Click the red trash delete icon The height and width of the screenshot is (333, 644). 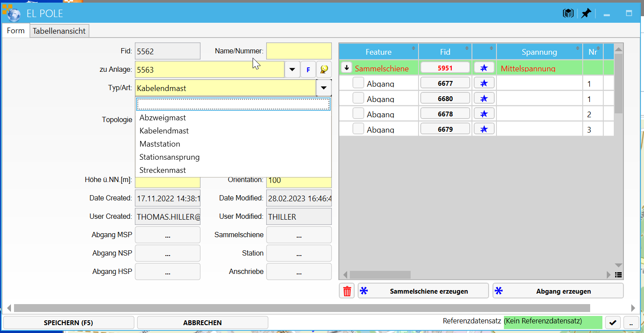[347, 291]
